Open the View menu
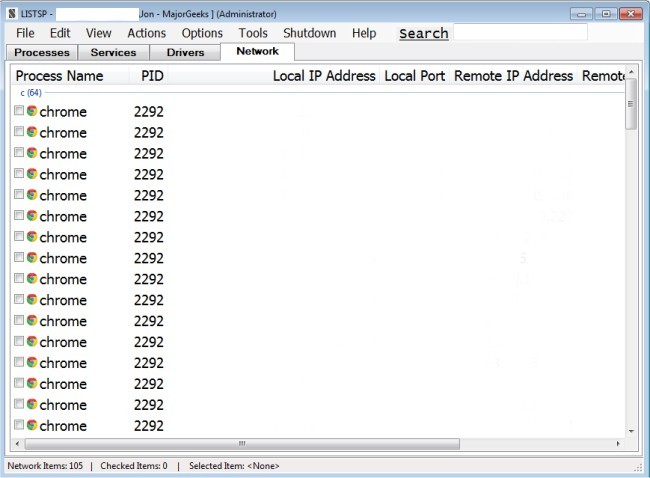 99,33
